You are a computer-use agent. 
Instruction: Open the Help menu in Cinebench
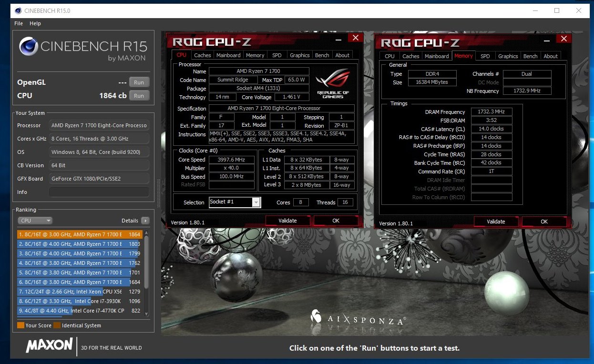tap(35, 23)
